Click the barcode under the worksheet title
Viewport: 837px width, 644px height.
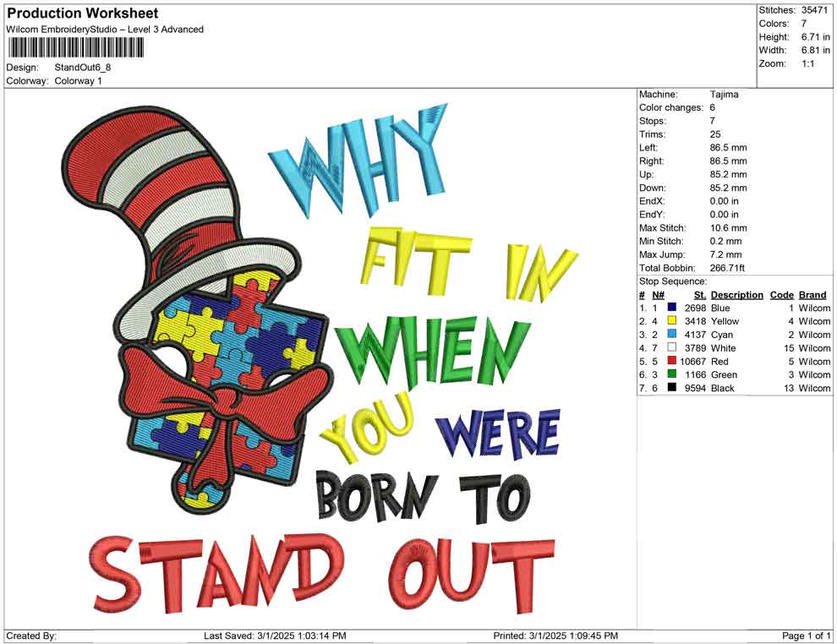75,48
